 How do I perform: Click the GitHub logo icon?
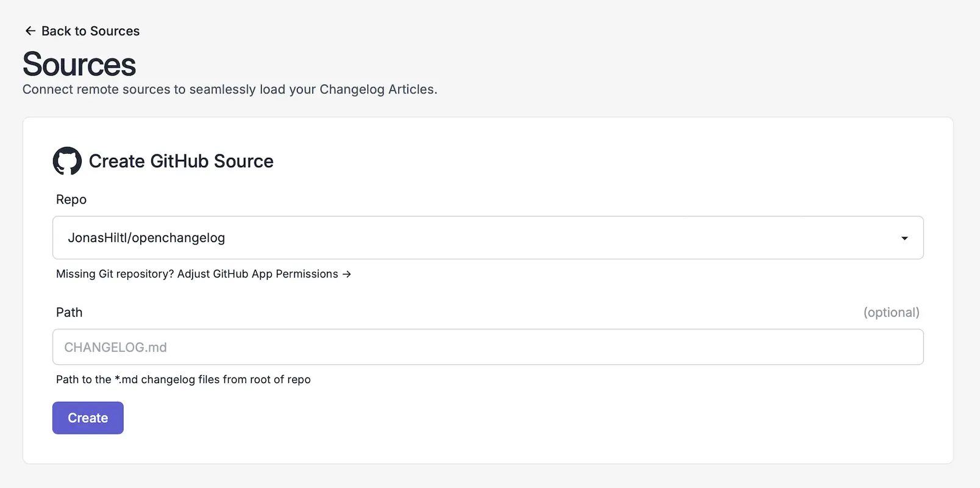pos(67,161)
